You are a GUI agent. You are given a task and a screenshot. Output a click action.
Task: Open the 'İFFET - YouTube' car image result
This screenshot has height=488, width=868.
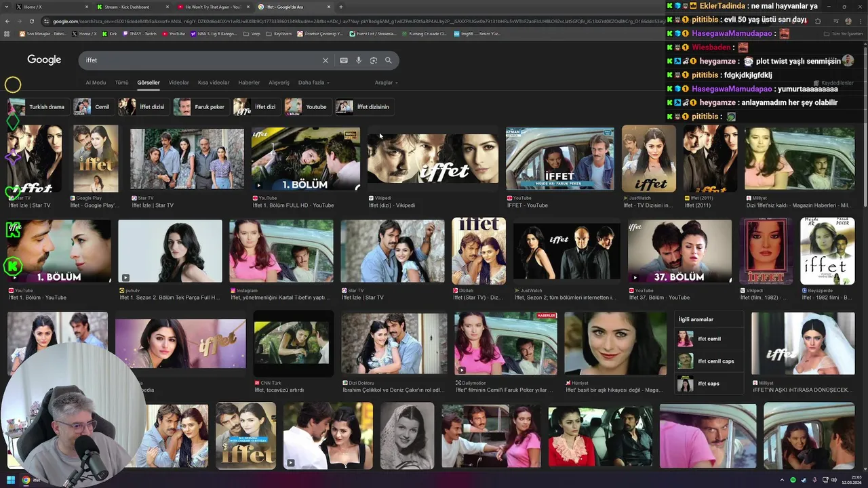(x=559, y=159)
